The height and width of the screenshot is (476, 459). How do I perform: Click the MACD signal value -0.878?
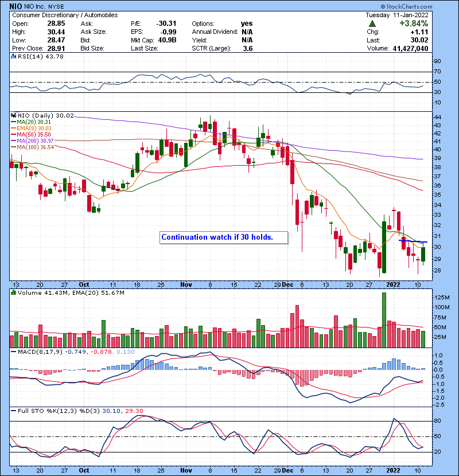(102, 352)
